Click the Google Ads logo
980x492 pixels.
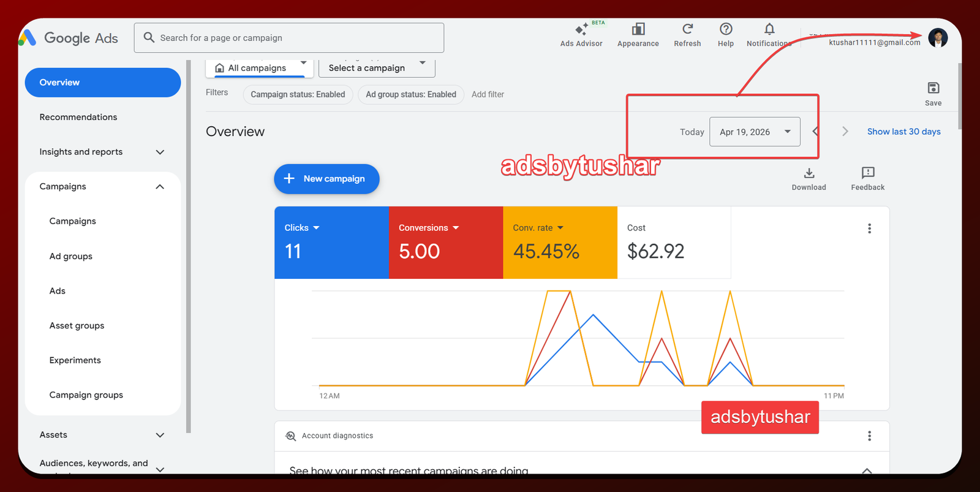coord(69,38)
